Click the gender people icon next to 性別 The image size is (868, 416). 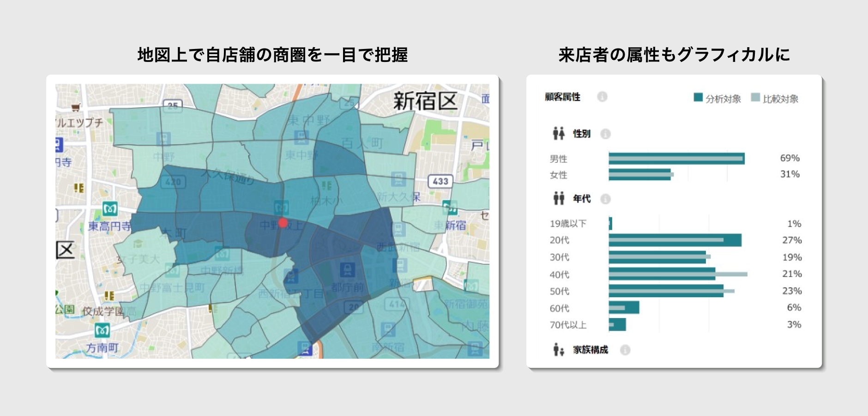pyautogui.click(x=559, y=134)
